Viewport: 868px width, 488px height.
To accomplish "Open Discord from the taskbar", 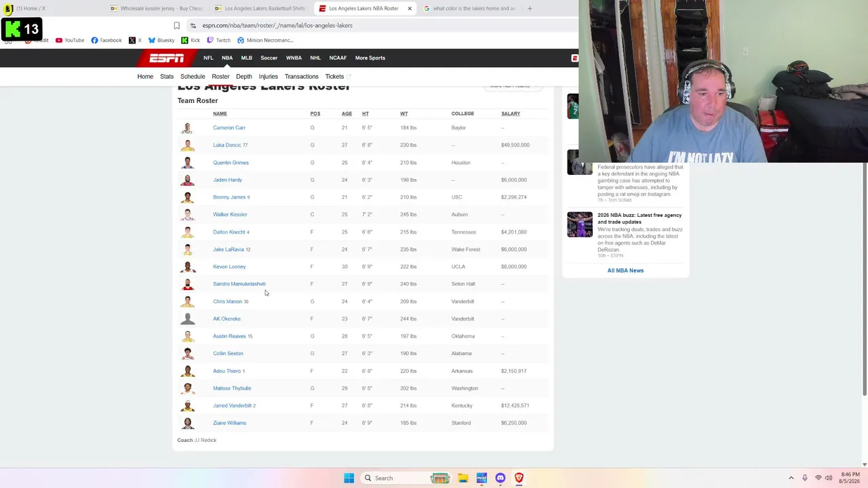I will click(500, 478).
